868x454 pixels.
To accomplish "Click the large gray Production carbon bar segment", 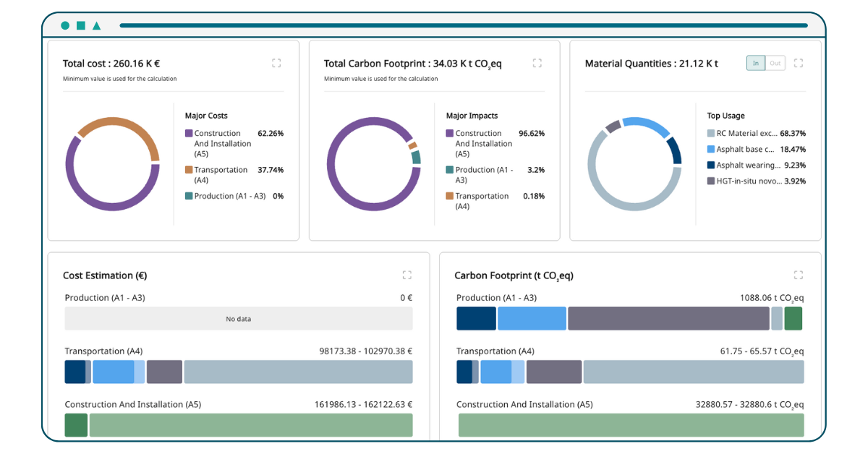I will pyautogui.click(x=668, y=319).
